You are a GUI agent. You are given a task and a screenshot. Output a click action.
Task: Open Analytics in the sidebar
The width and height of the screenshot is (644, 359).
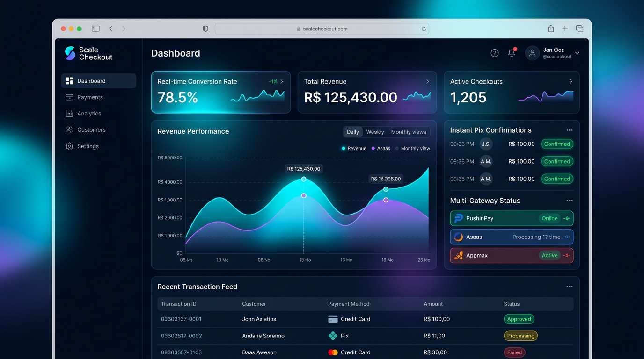(98, 114)
